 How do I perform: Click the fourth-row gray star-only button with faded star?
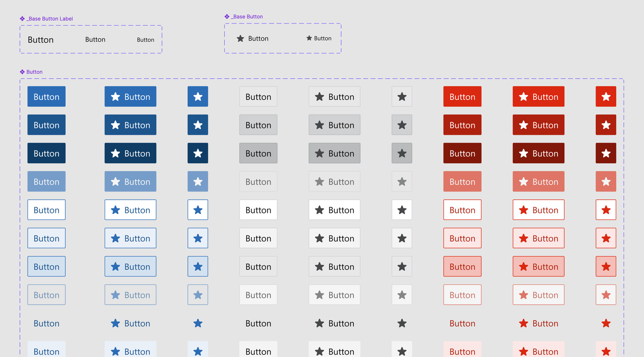(x=402, y=181)
